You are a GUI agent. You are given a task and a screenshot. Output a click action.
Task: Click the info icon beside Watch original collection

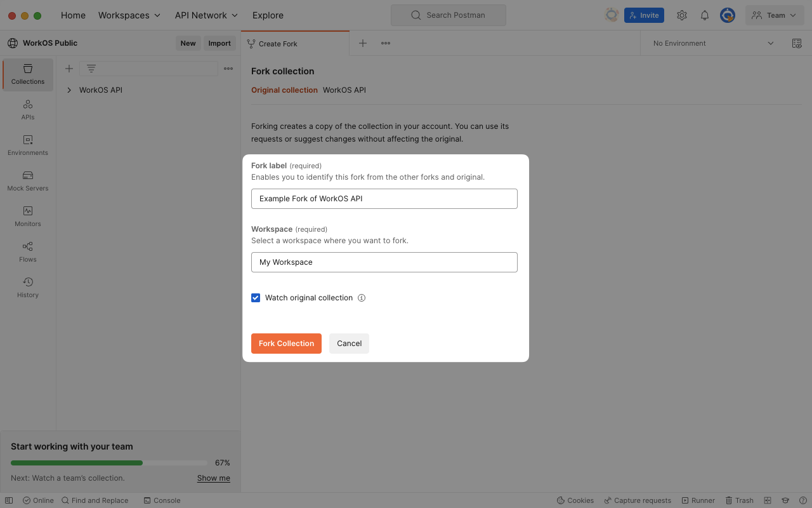click(x=362, y=298)
